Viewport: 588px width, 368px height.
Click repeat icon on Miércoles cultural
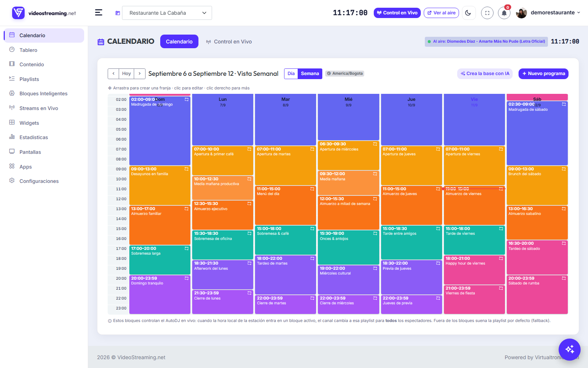coord(375,269)
